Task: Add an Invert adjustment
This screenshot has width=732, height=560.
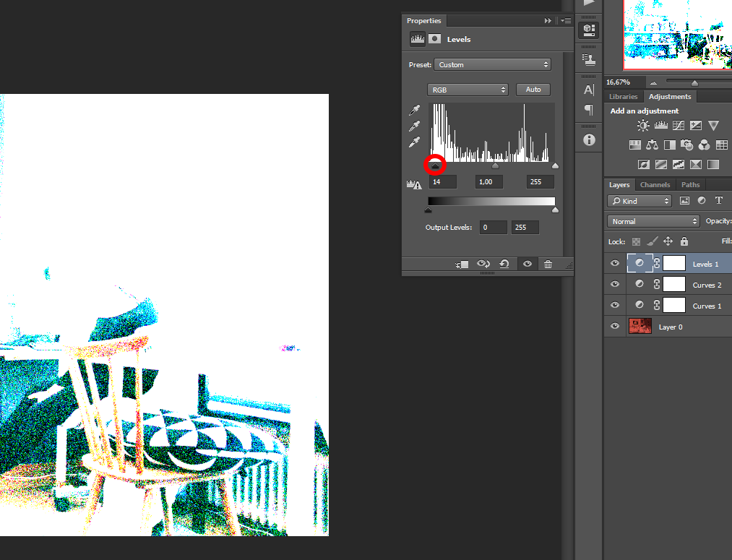Action: tap(643, 164)
